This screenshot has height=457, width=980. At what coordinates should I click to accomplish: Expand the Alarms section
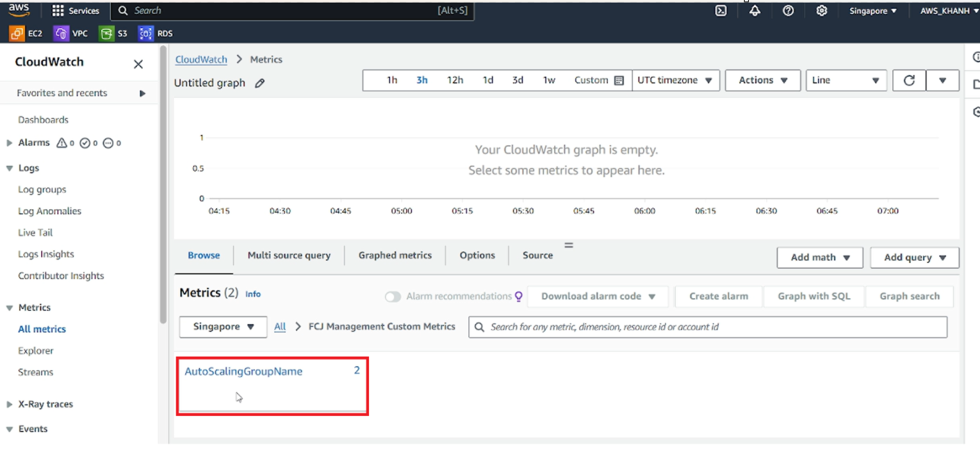10,143
